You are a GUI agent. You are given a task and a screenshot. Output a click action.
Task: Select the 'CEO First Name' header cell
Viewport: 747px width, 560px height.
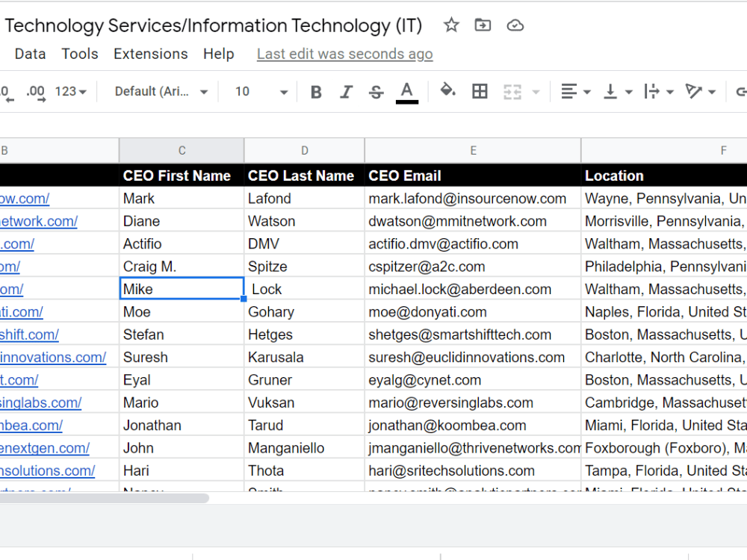pyautogui.click(x=182, y=175)
